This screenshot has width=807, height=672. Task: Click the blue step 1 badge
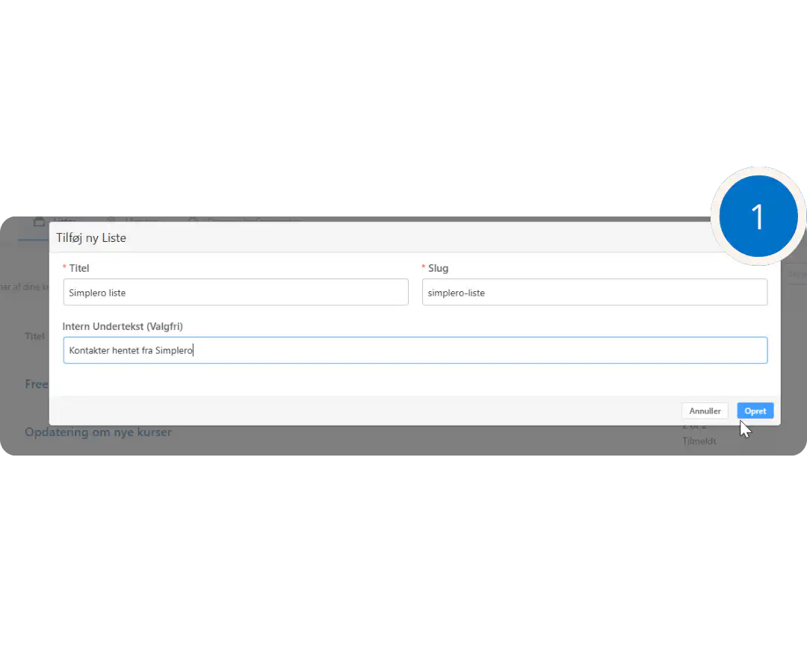758,217
